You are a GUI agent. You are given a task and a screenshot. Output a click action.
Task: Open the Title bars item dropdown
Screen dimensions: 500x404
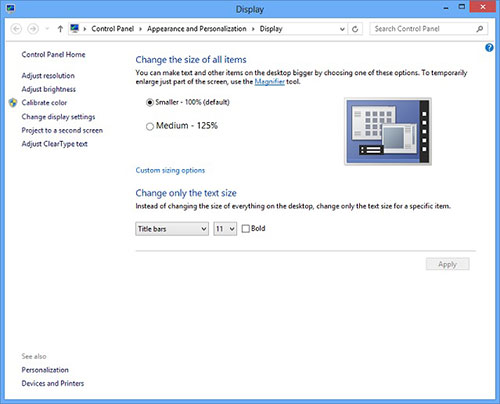click(172, 229)
